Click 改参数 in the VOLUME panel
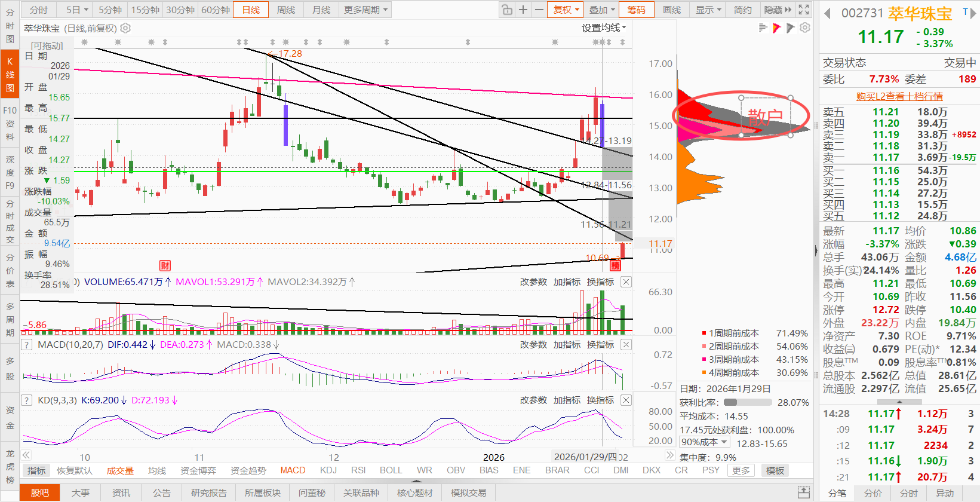The height and width of the screenshot is (502, 980). (533, 281)
